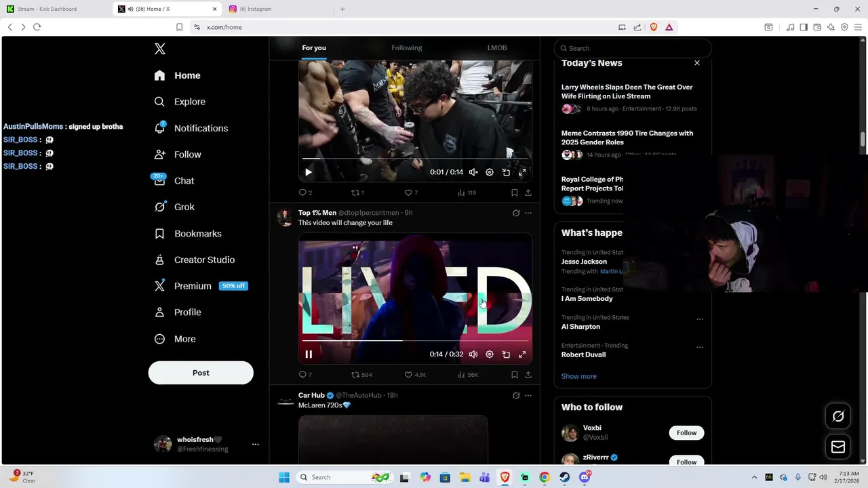The height and width of the screenshot is (488, 868).
Task: Reply to the top video post
Action: point(305,192)
